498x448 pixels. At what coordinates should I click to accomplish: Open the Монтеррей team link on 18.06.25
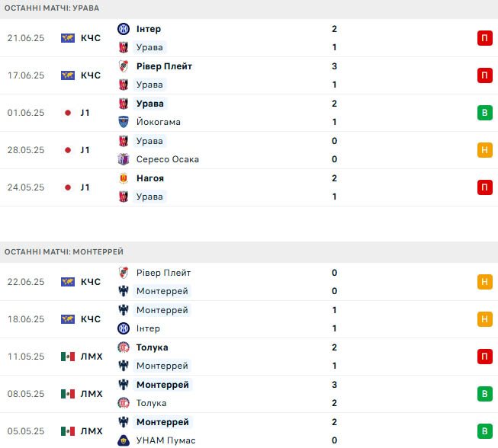click(x=162, y=310)
